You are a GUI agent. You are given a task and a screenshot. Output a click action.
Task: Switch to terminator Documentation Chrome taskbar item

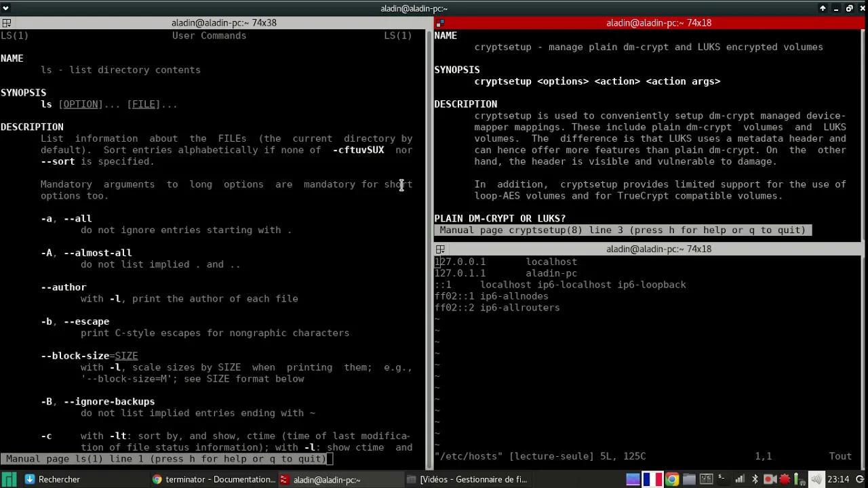point(214,479)
